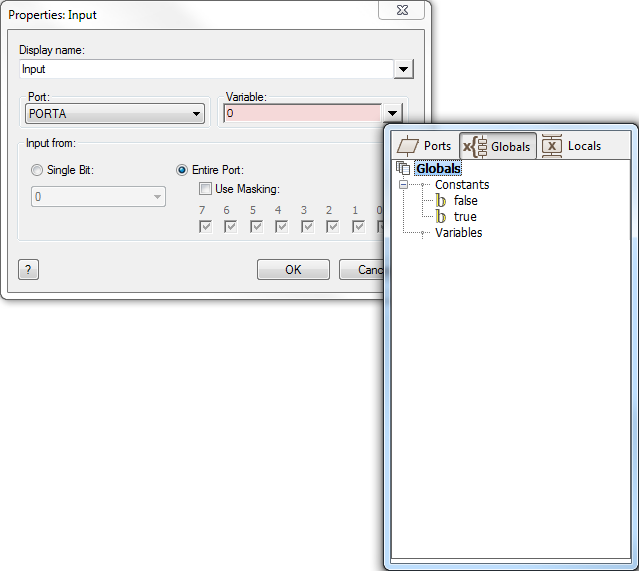This screenshot has width=639, height=571.
Task: Switch to the Ports tab
Action: [426, 146]
